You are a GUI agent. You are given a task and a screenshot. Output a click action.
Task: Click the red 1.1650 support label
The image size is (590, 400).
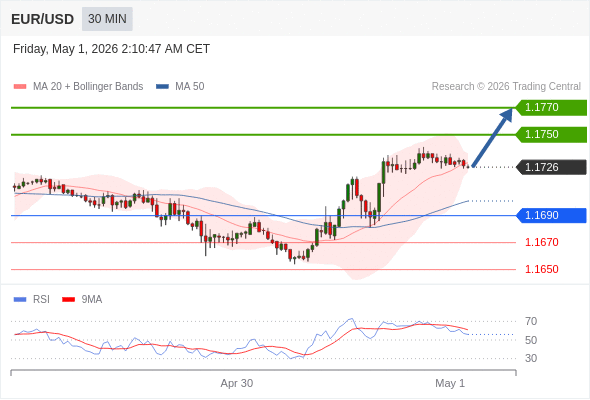[541, 269]
